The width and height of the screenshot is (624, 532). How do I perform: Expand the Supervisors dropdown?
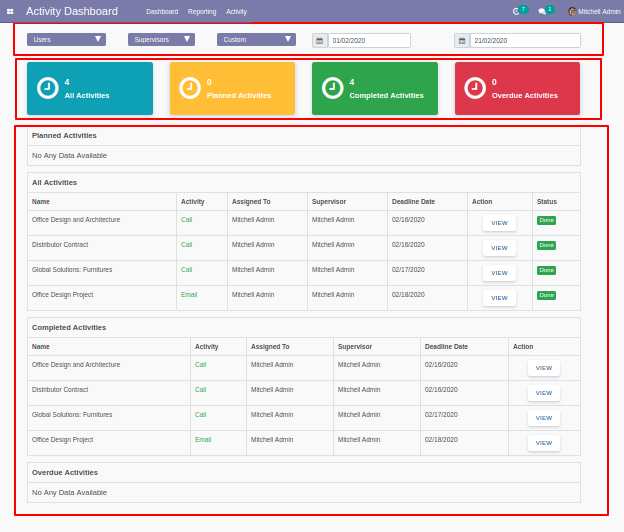(161, 39)
